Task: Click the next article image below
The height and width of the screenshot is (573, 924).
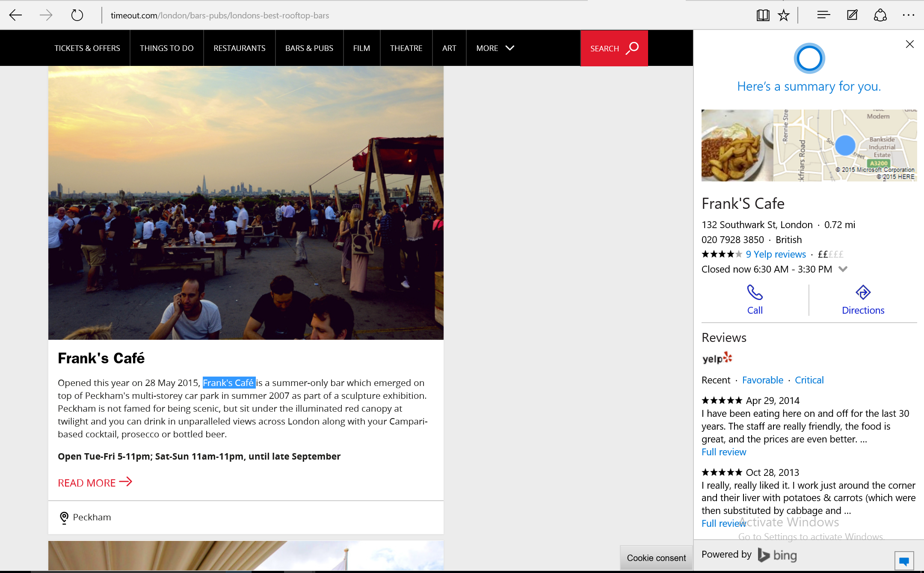Action: pos(246,555)
